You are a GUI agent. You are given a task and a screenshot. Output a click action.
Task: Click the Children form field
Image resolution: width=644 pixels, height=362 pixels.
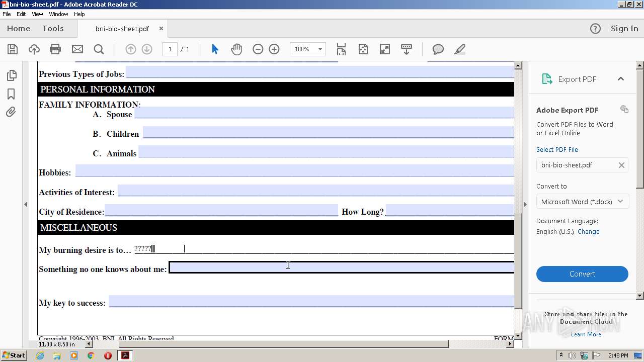pyautogui.click(x=329, y=132)
